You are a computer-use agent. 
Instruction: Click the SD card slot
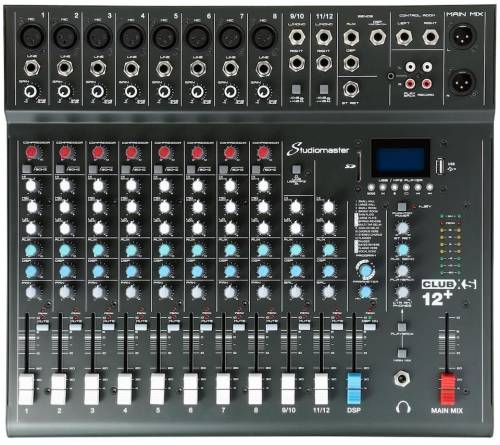click(x=358, y=166)
